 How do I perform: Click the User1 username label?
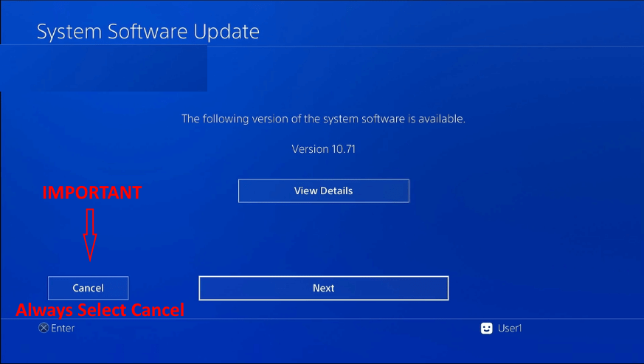click(510, 329)
